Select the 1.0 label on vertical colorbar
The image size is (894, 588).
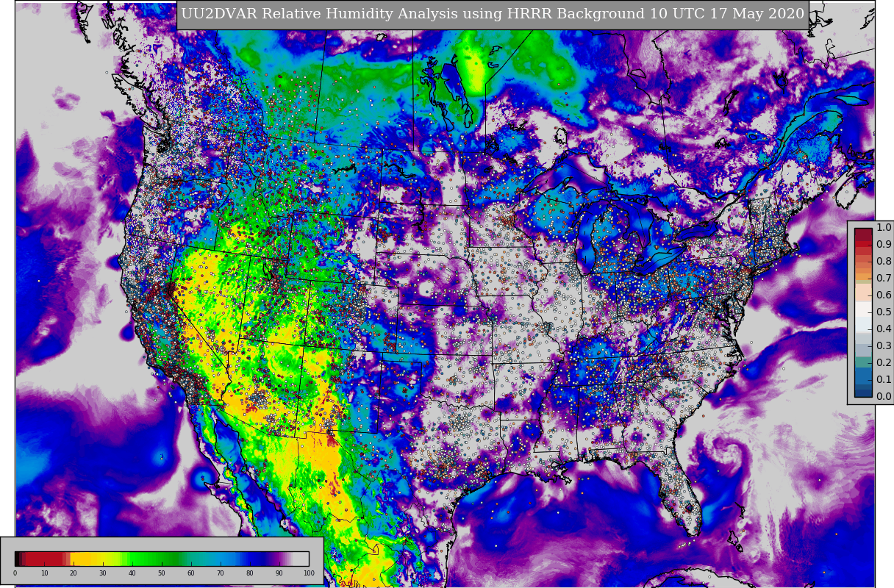pos(884,228)
